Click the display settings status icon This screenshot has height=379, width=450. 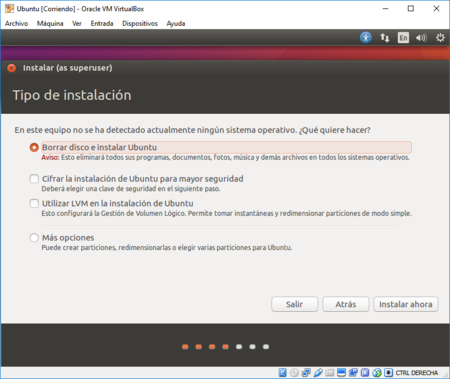click(341, 373)
